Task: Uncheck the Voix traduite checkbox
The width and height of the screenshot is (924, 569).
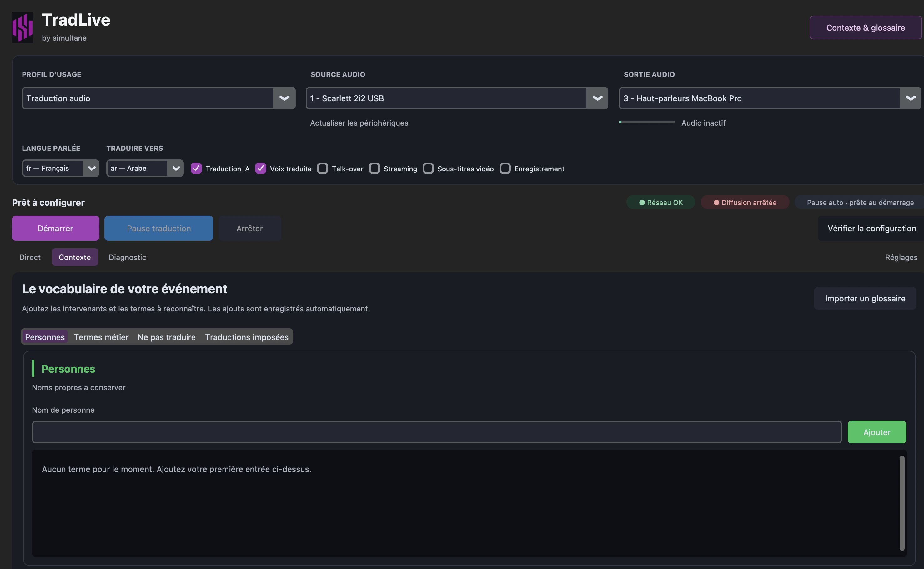Action: [261, 168]
